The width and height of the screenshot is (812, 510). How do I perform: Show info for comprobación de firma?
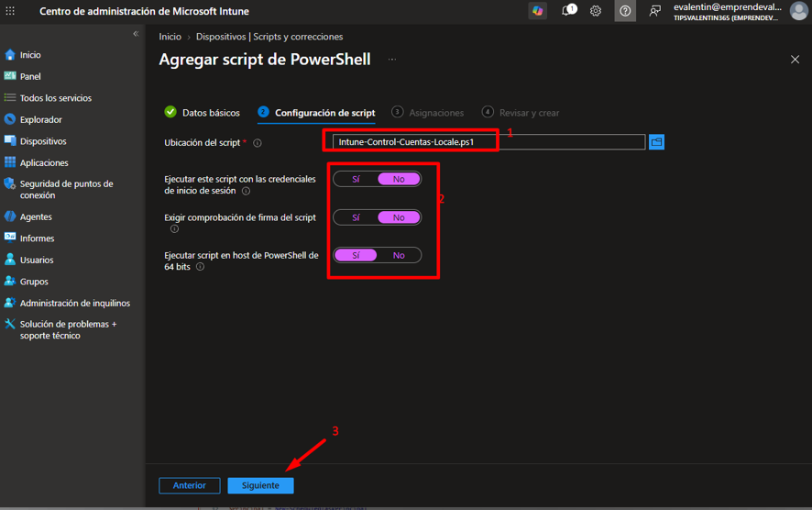[x=174, y=229]
